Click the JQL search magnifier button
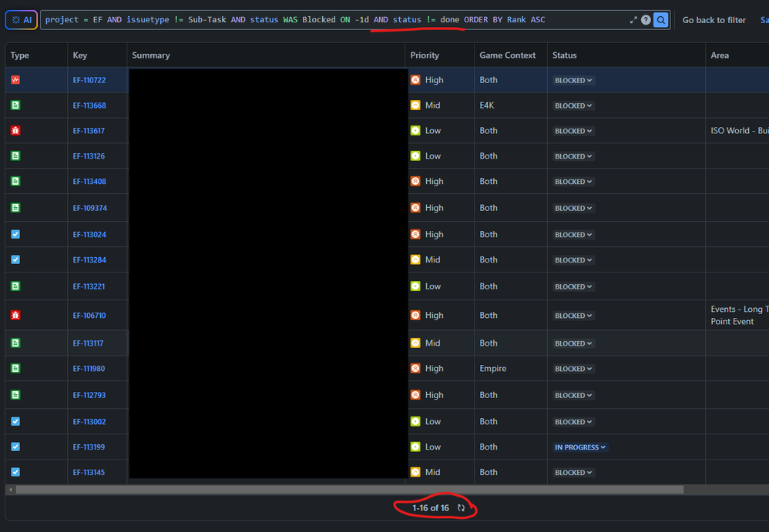This screenshot has width=769, height=532. (661, 20)
